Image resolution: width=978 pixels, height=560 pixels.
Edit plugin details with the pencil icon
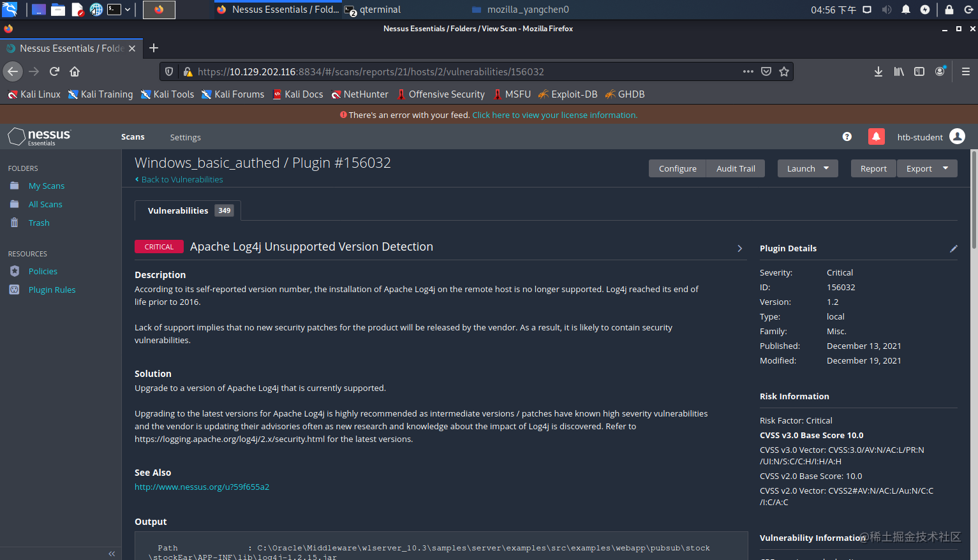[x=954, y=249]
